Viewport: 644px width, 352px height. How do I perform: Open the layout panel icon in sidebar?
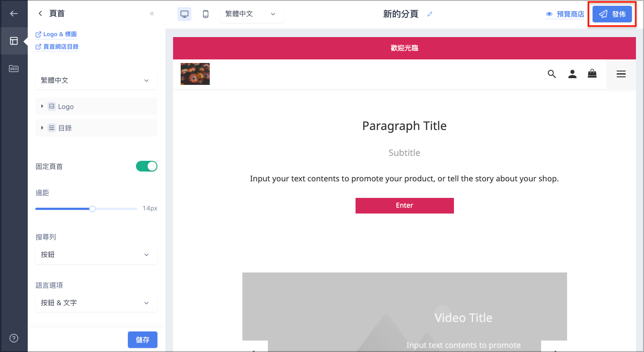coord(14,41)
